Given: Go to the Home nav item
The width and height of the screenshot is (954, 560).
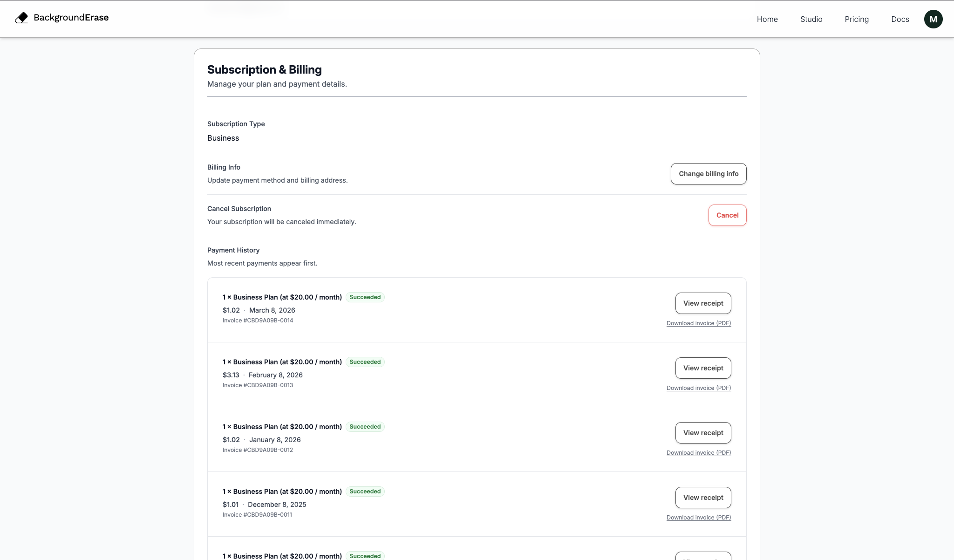Looking at the screenshot, I should click(767, 19).
